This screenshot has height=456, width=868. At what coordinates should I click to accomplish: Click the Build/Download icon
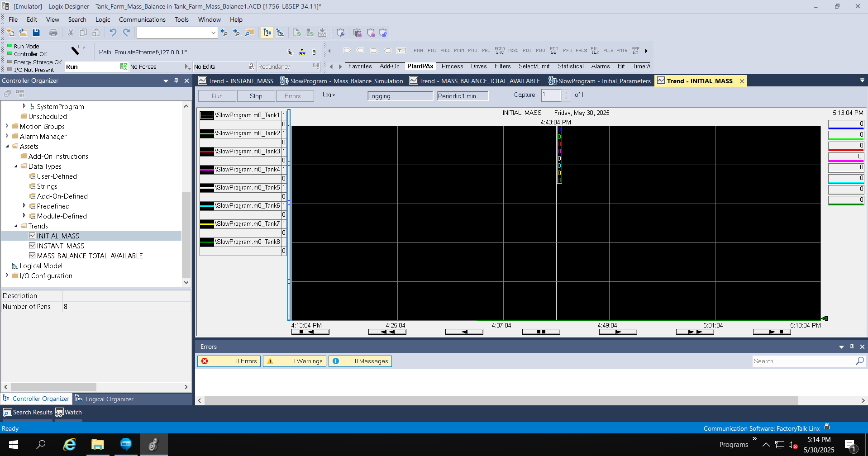click(322, 33)
